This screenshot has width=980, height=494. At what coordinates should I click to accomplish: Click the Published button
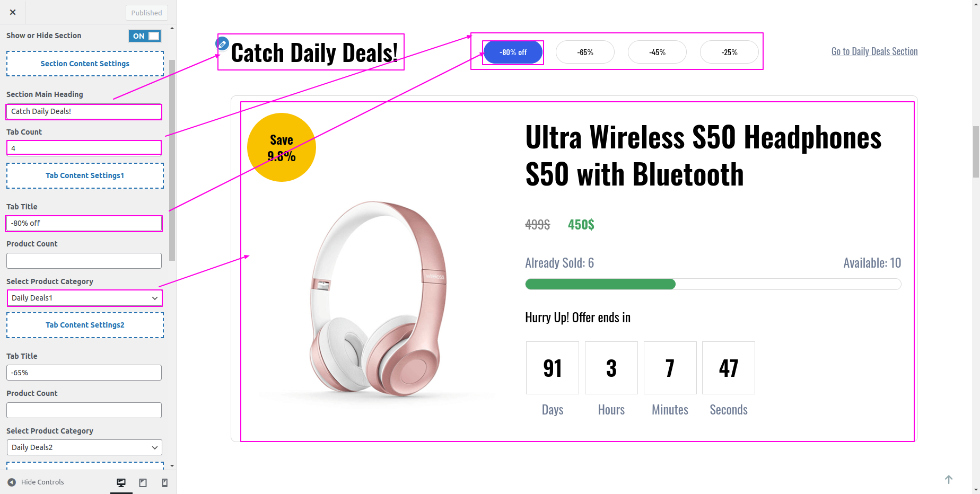click(x=147, y=13)
